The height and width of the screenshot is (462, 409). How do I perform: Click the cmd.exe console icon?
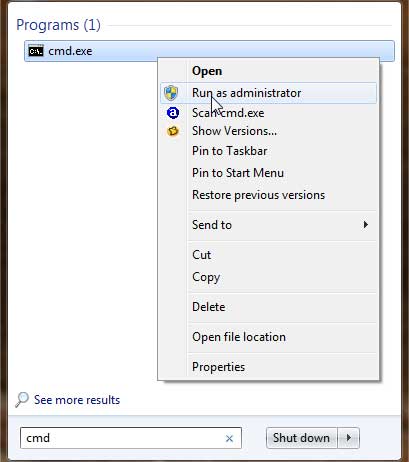[36, 51]
